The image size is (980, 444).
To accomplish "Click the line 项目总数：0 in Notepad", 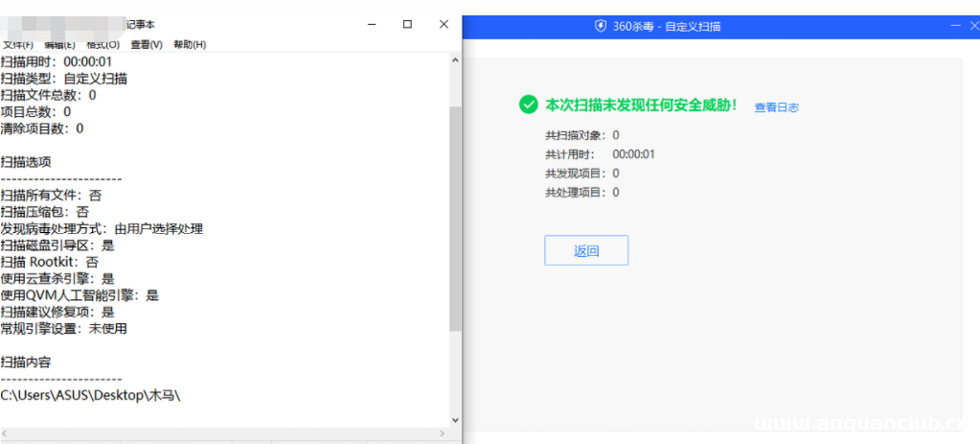I will point(35,111).
